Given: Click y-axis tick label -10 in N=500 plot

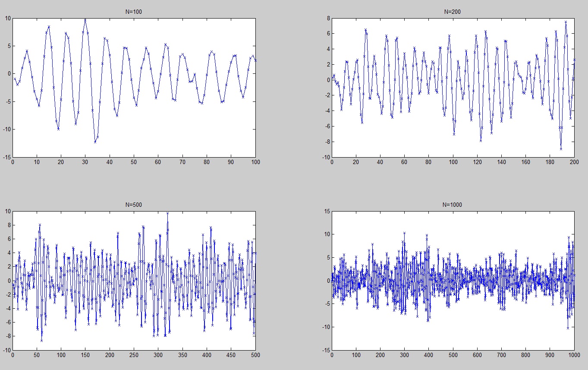Looking at the screenshot, I should click(x=6, y=350).
